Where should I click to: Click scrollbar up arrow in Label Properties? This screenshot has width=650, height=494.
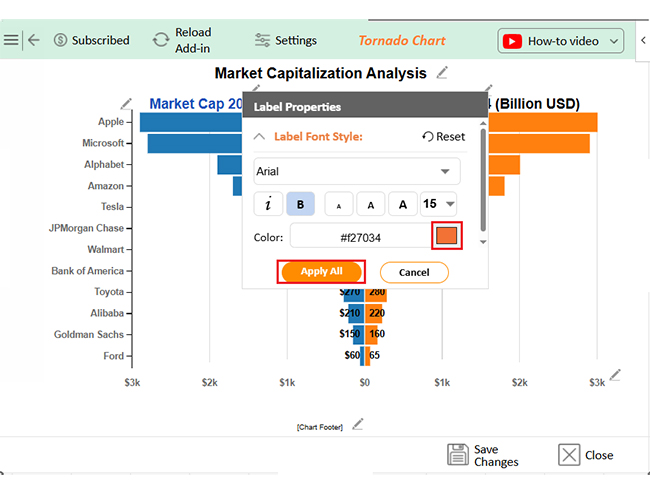(483, 124)
